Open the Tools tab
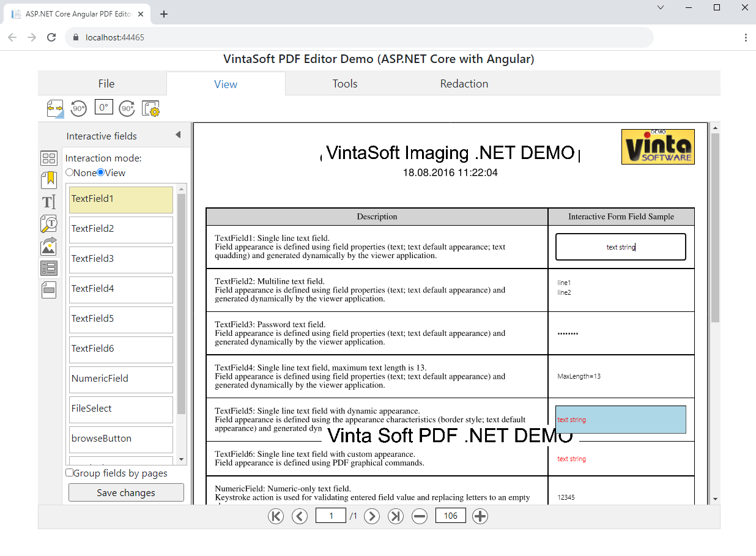756x556 pixels. 345,84
